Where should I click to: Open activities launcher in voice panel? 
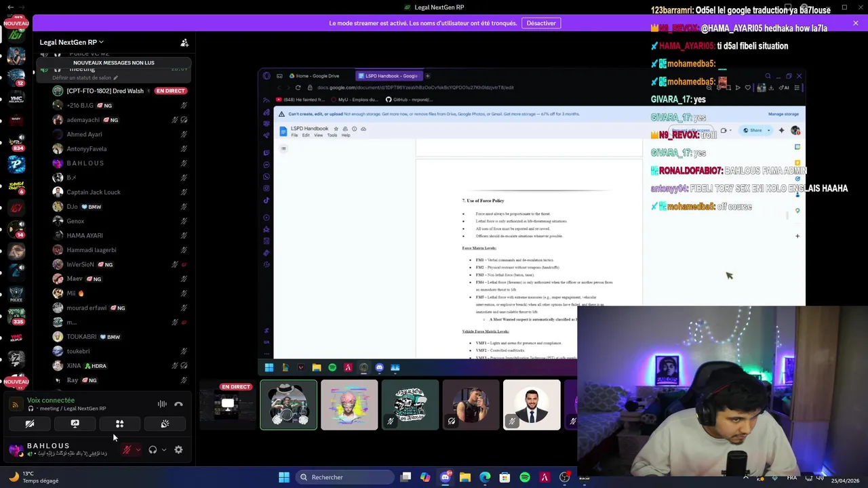[119, 424]
